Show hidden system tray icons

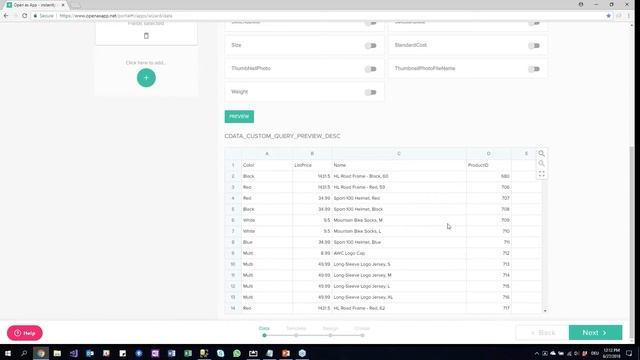[x=536, y=353]
